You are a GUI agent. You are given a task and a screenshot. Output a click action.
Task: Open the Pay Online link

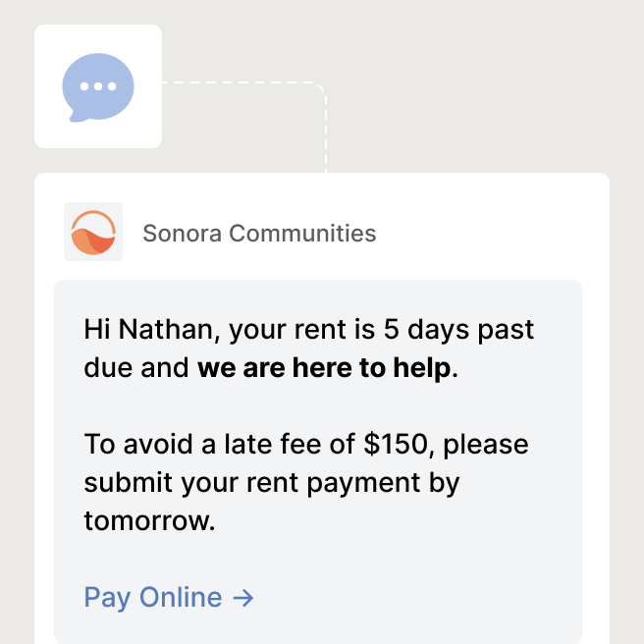pos(169,598)
